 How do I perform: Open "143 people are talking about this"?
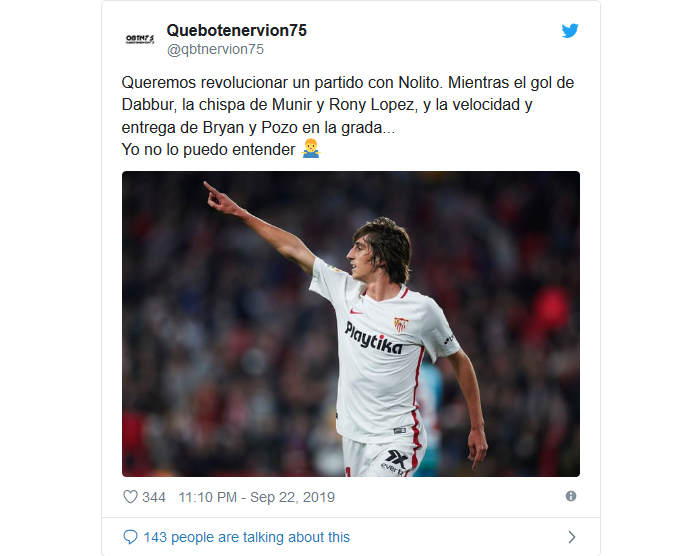pos(246,537)
